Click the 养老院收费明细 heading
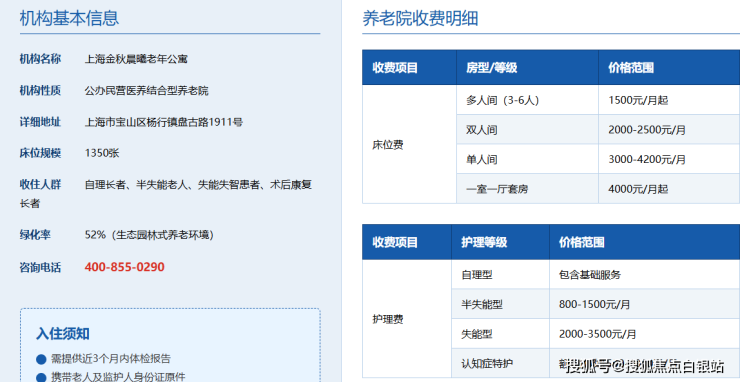740x382 pixels. 420,18
